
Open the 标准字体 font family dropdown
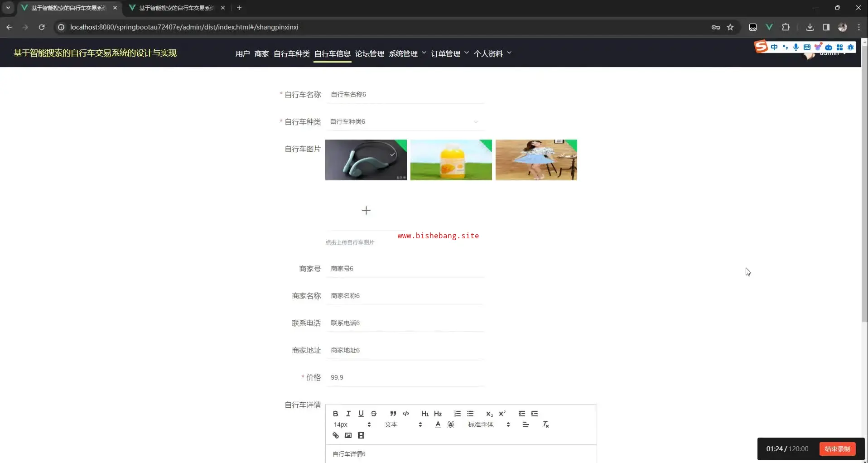coord(488,424)
